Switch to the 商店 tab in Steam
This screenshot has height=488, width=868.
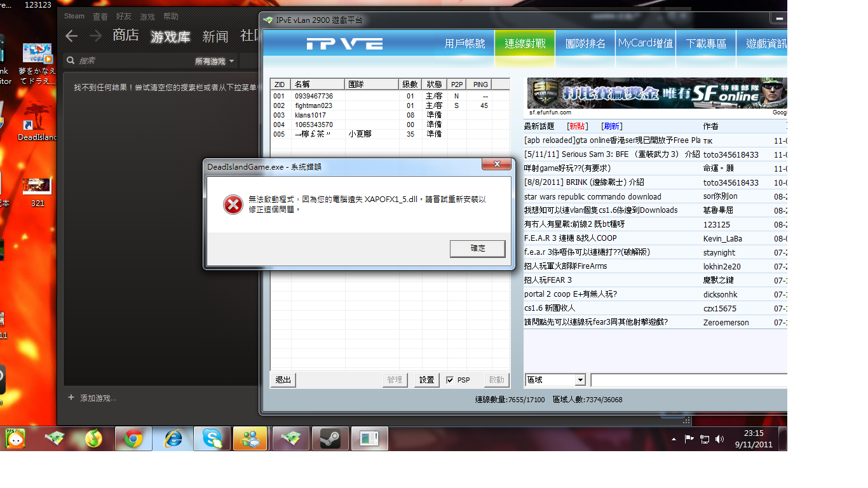click(x=126, y=36)
